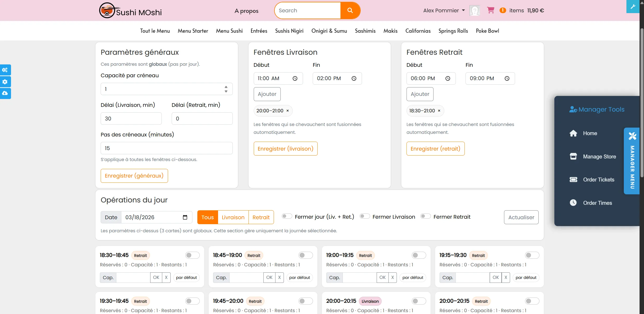The image size is (644, 314).
Task: Click the left sidebar cloud download icon
Action: 5,93
